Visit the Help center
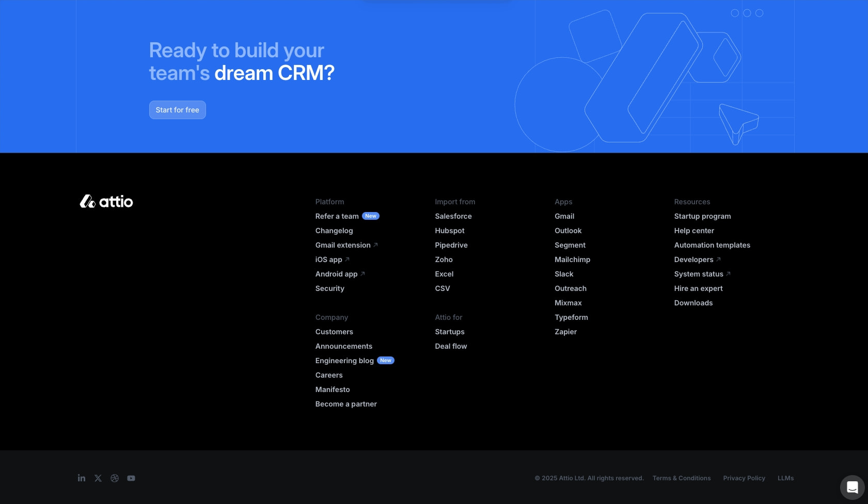The width and height of the screenshot is (868, 504). 694,231
